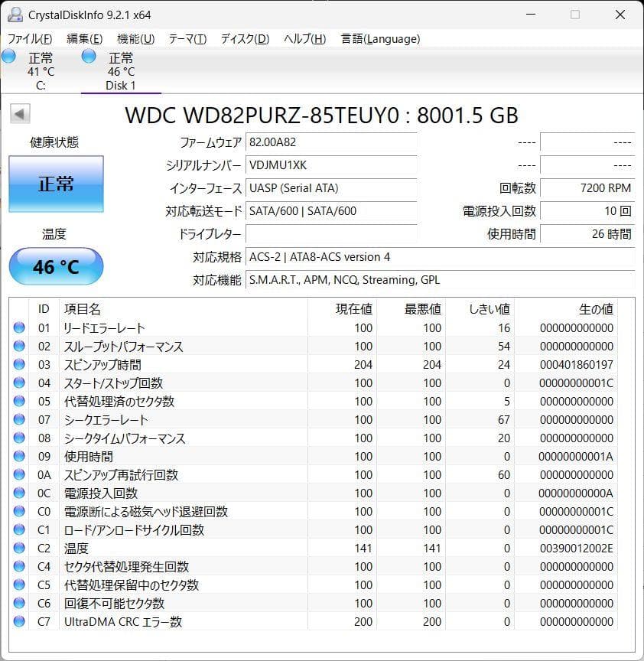This screenshot has width=644, height=661.
Task: Click the status orb for ID C0 row
Action: (19, 511)
